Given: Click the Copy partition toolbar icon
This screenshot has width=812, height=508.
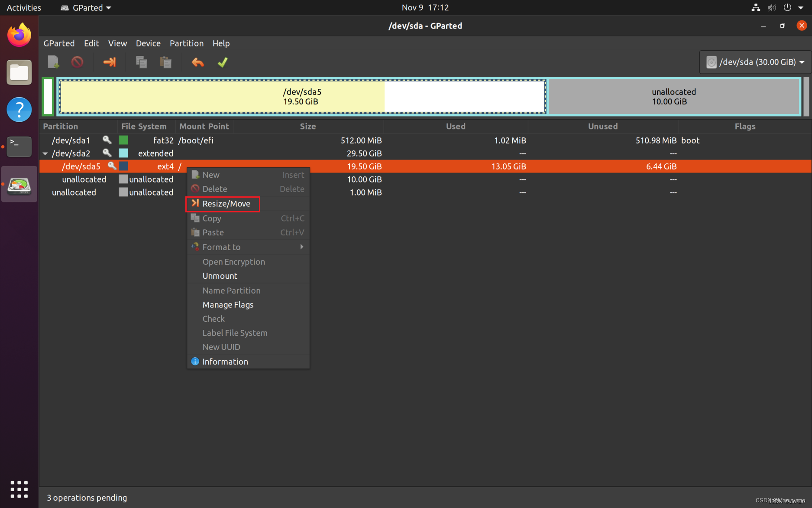Looking at the screenshot, I should [x=141, y=62].
